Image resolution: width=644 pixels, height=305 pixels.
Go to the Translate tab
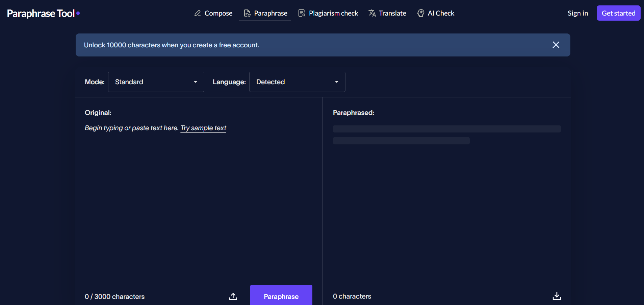point(392,13)
